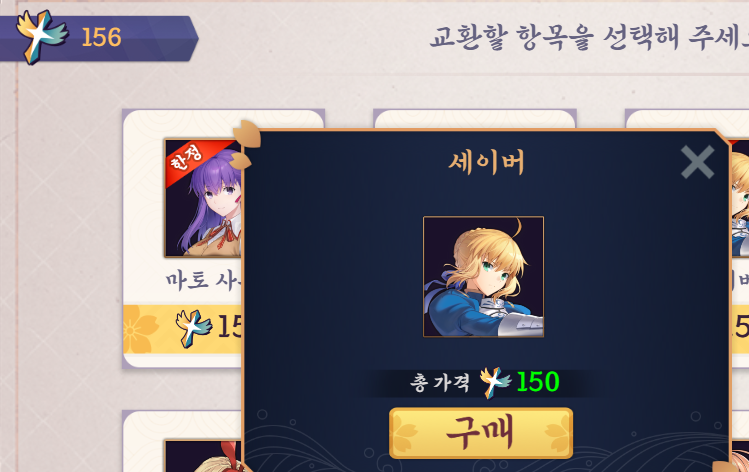The image size is (749, 472).
Task: Click the token icon on Sakura's price bar
Action: 193,328
